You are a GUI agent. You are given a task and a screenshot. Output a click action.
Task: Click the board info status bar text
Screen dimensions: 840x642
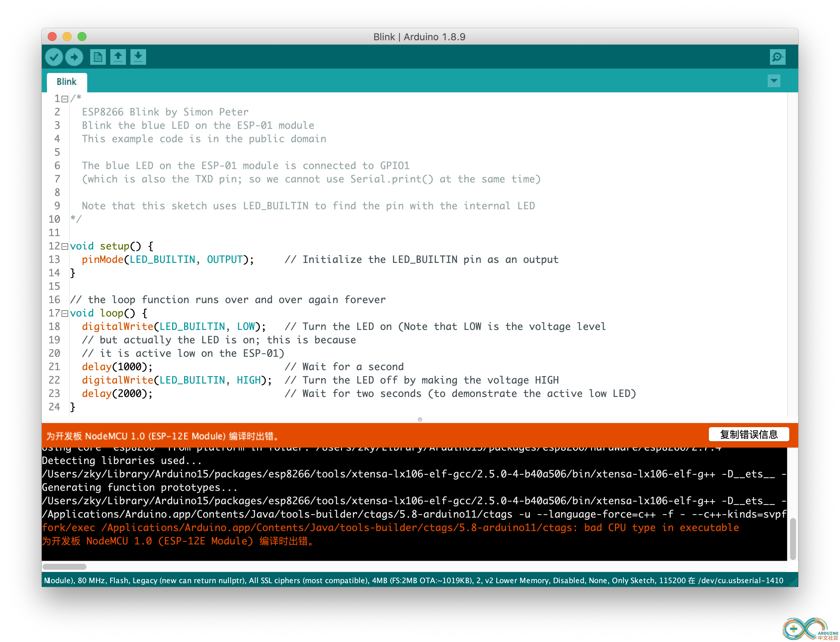(x=414, y=581)
